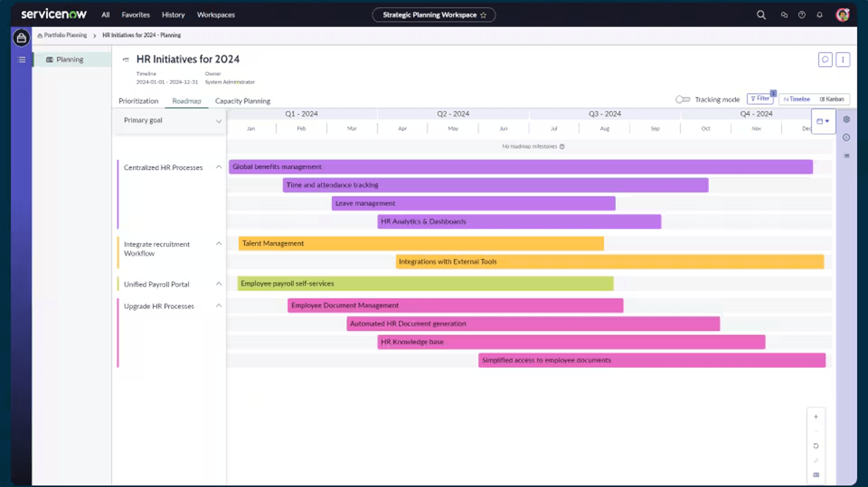Screen dimensions: 868x487
Task: Enable the Tracking mode toggle
Action: (683, 100)
